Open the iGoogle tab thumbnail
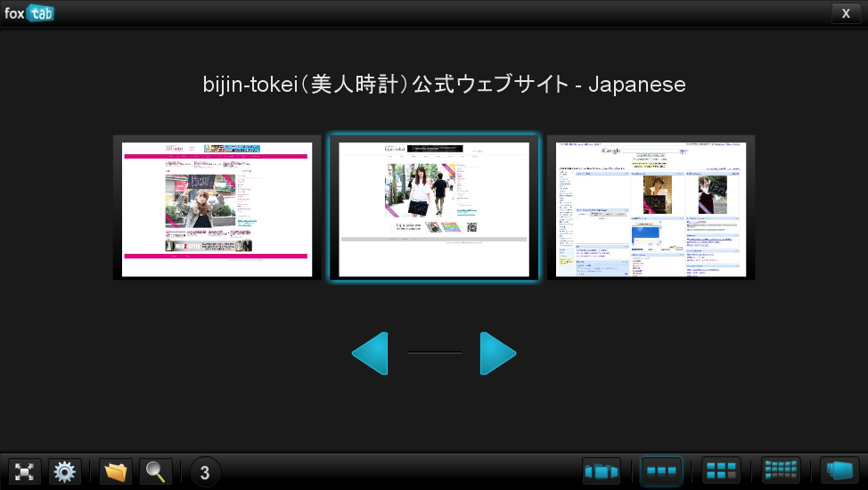This screenshot has height=490, width=868. pos(651,208)
